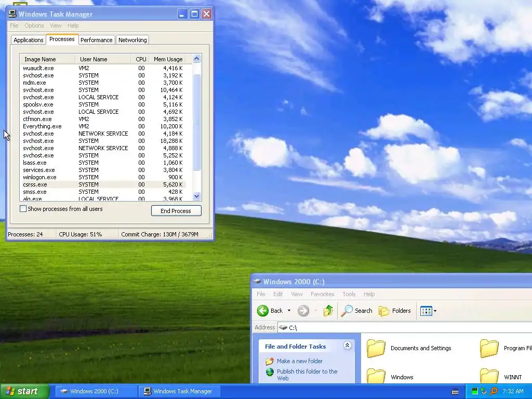The width and height of the screenshot is (532, 399).
Task: Open Search in the Explorer toolbar
Action: coord(357,311)
